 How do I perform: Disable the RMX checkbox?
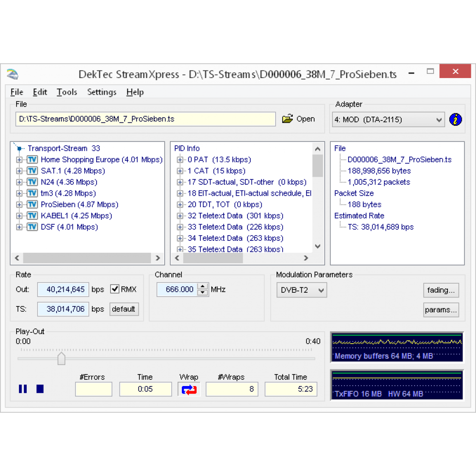tap(115, 289)
